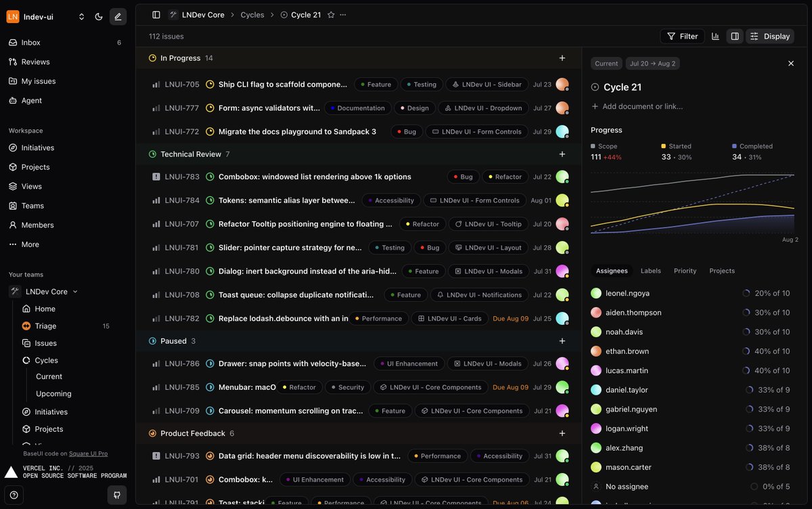Close the Cycle 21 details panel
812x509 pixels.
791,64
